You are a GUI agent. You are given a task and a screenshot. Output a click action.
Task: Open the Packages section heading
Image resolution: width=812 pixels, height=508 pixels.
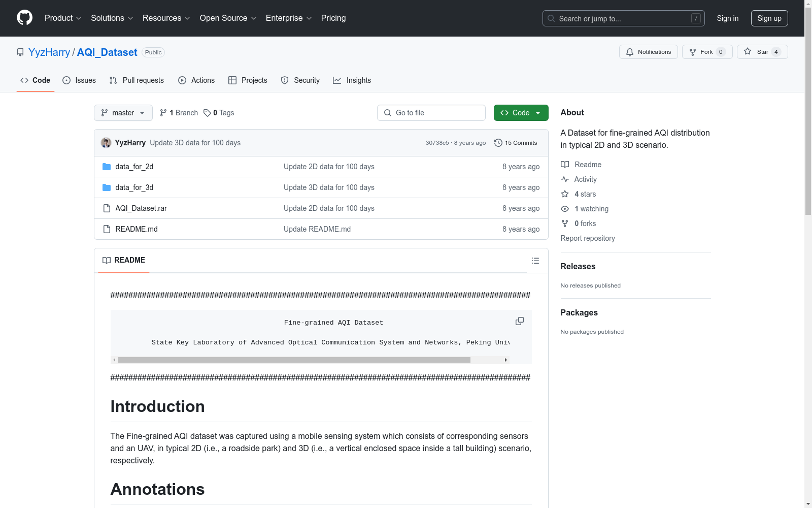tap(579, 312)
